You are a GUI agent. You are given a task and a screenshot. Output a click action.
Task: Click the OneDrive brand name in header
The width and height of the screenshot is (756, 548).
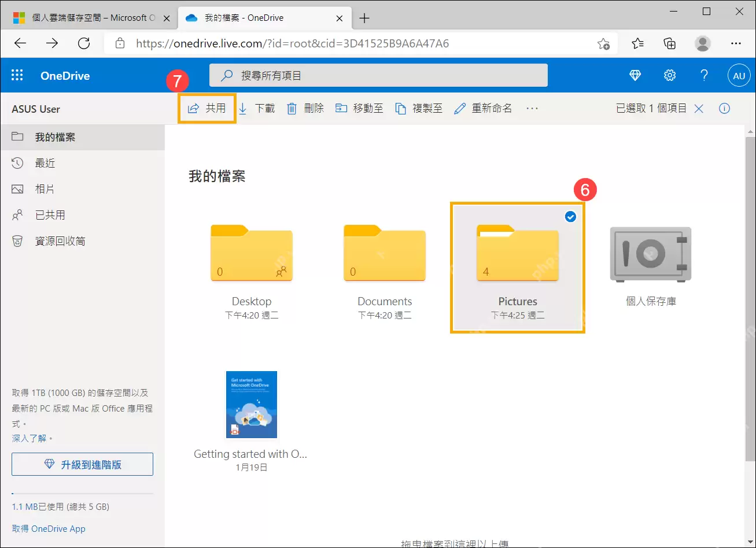pyautogui.click(x=65, y=76)
